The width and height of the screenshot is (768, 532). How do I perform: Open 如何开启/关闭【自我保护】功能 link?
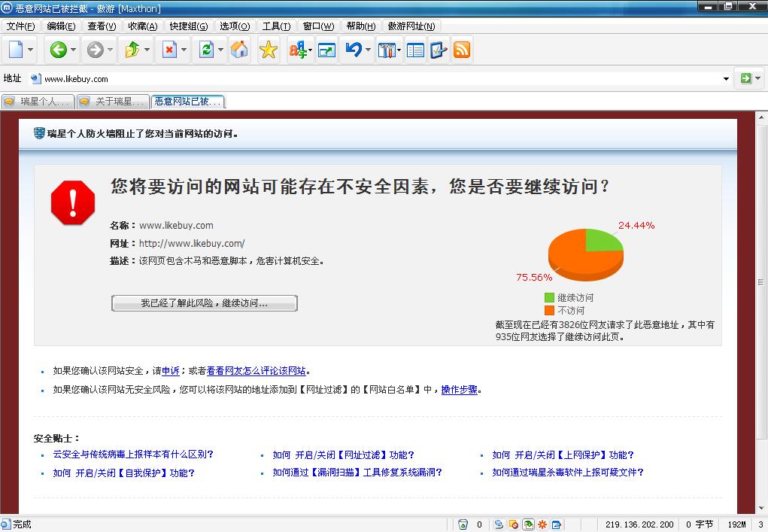123,473
